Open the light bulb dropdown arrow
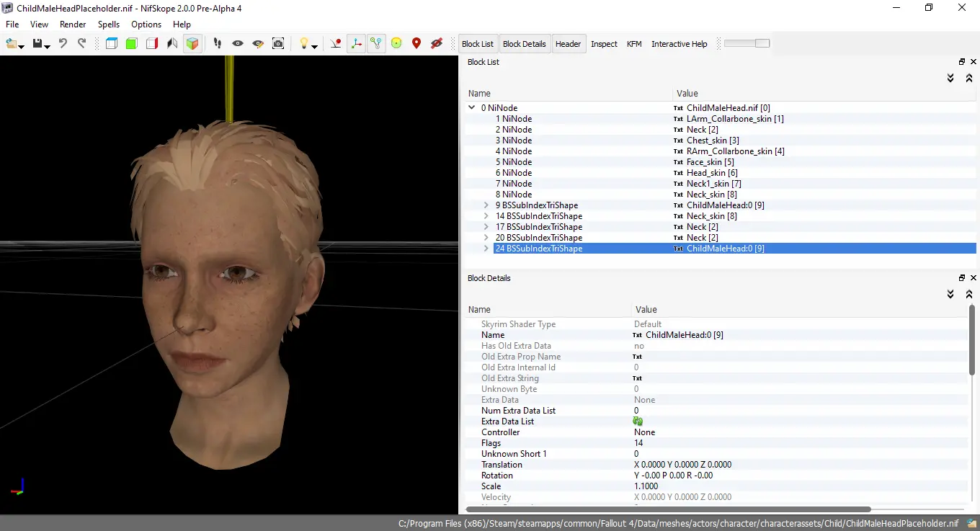980x531 pixels. point(314,46)
